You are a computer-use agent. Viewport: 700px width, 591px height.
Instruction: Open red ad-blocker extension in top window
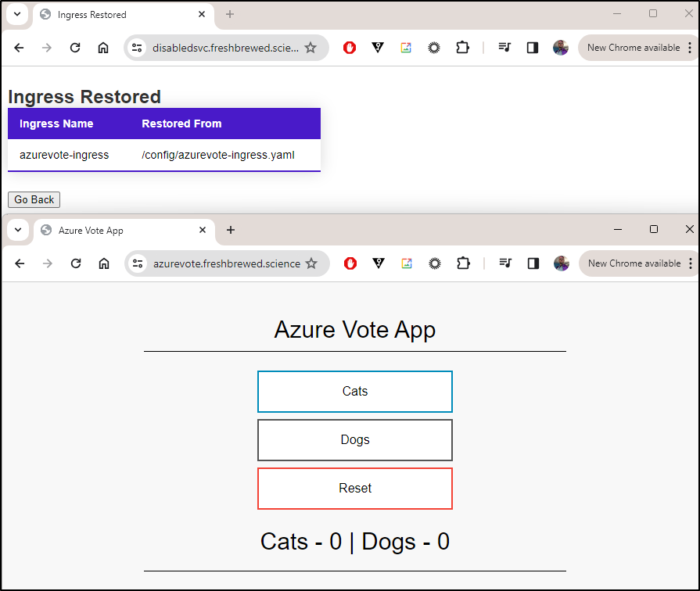[x=350, y=48]
